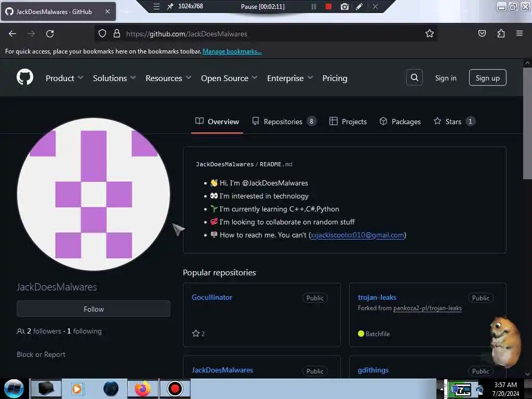Viewport: 532px width, 399px height.
Task: Click the star count on Gocullinator
Action: pyautogui.click(x=198, y=334)
